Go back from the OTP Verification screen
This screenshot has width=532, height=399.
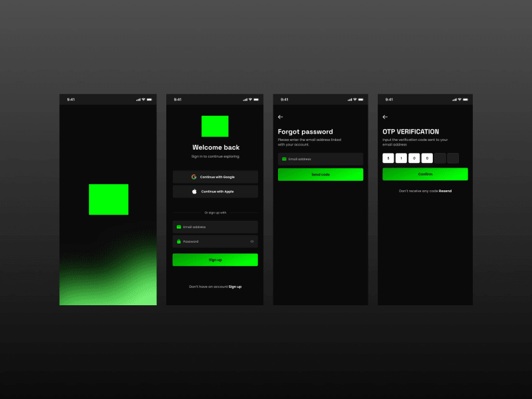(385, 117)
